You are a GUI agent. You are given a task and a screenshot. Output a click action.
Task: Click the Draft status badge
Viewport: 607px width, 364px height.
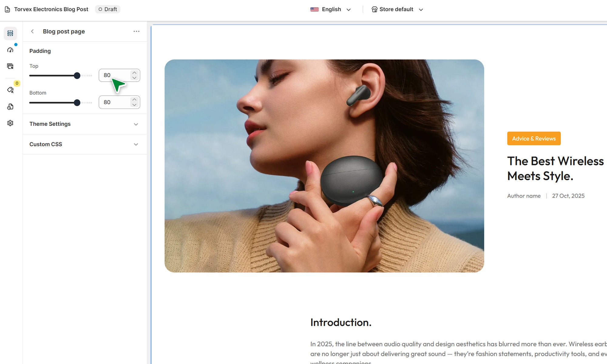click(x=108, y=9)
